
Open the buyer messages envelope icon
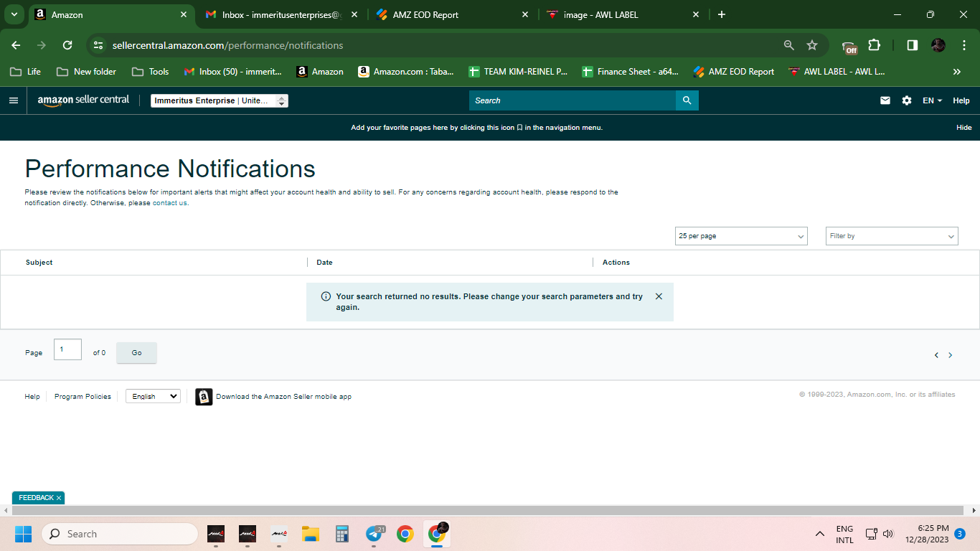pos(885,100)
